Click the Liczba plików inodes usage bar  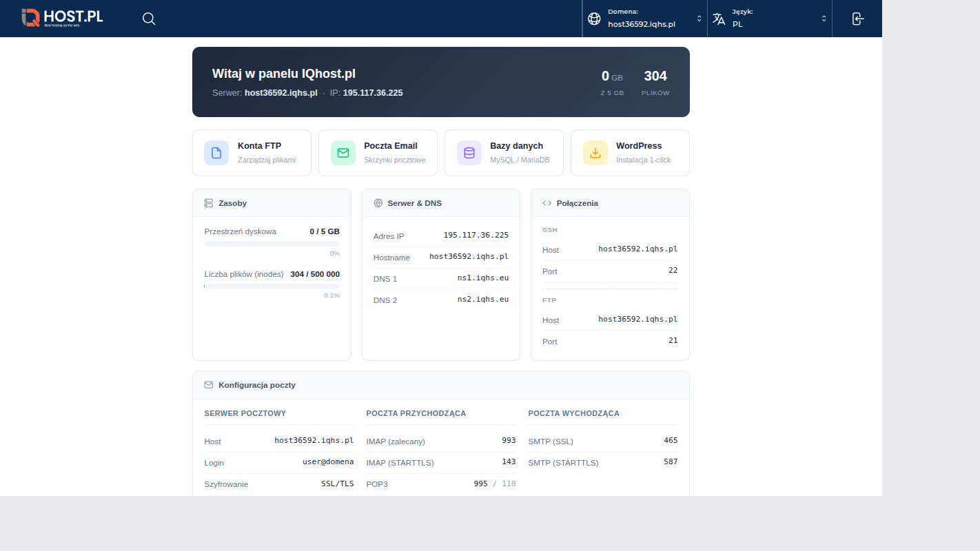(x=272, y=286)
